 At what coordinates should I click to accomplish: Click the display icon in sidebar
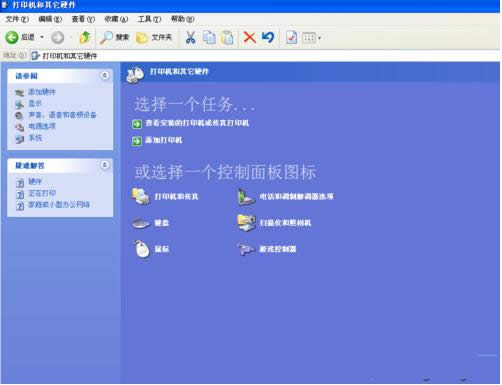tap(20, 104)
